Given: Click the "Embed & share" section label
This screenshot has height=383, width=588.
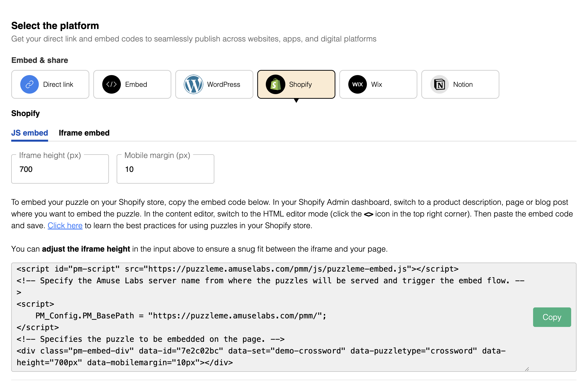Looking at the screenshot, I should click(x=40, y=60).
